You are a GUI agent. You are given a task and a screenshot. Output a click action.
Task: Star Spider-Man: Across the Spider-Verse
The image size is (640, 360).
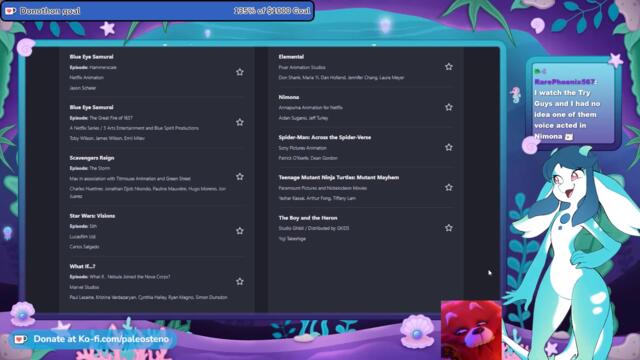click(449, 147)
